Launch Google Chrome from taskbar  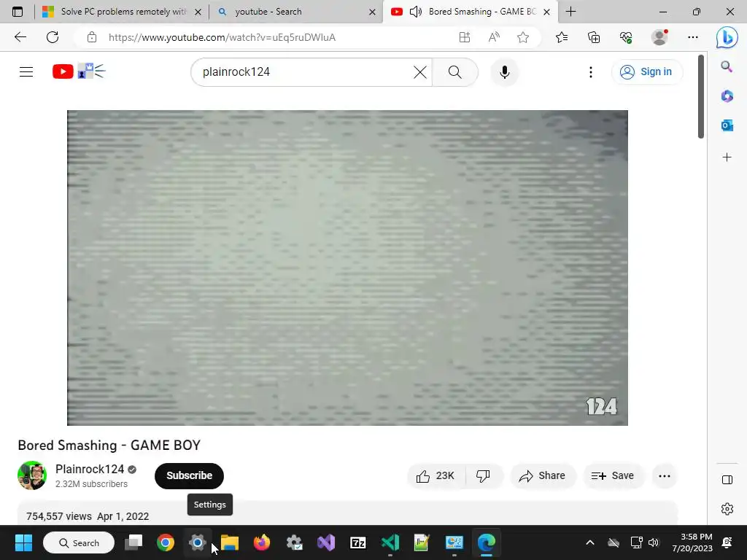(166, 542)
